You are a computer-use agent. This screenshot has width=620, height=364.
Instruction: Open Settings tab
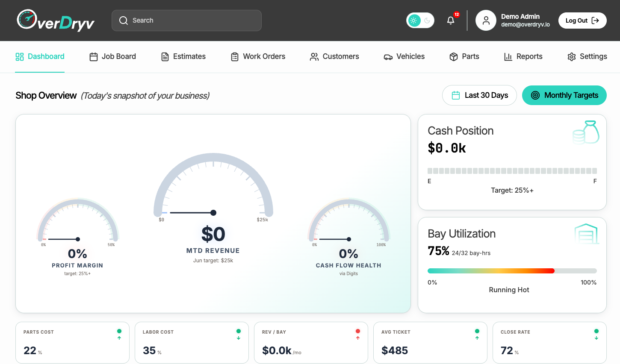pos(587,56)
